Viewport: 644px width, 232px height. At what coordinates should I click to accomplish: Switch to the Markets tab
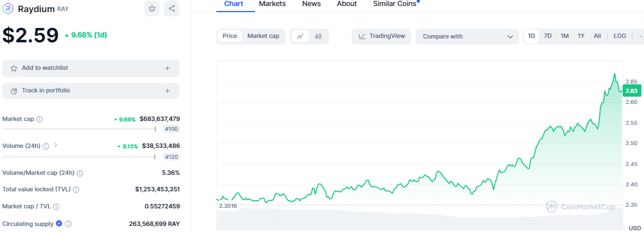pos(272,4)
